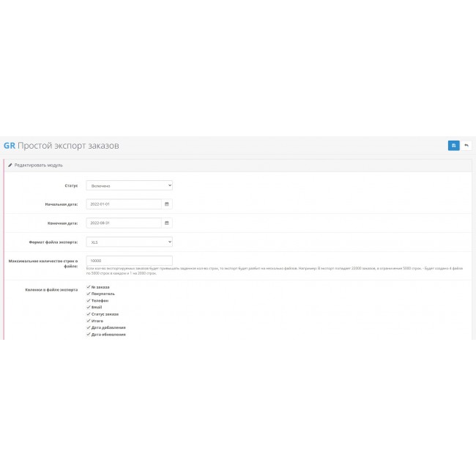Click the pencil icon beside Редактировать модуль
Image resolution: width=476 pixels, height=476 pixels.
[x=10, y=166]
